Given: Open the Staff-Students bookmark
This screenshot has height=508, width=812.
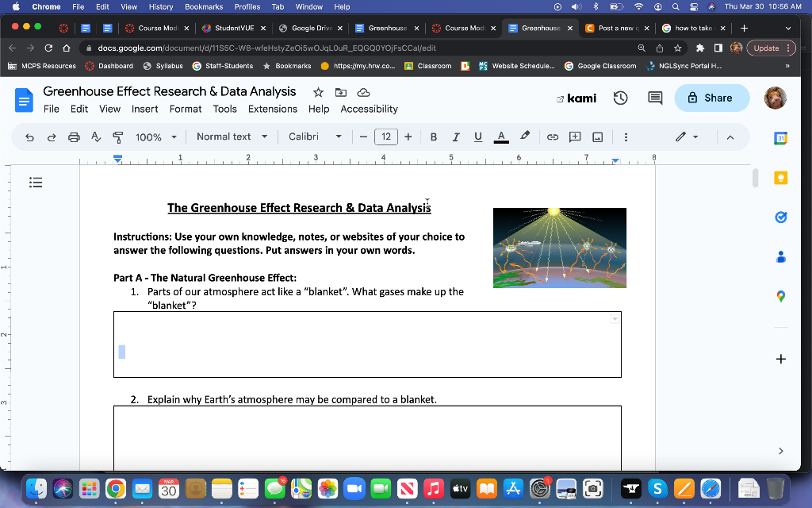Looking at the screenshot, I should (223, 66).
